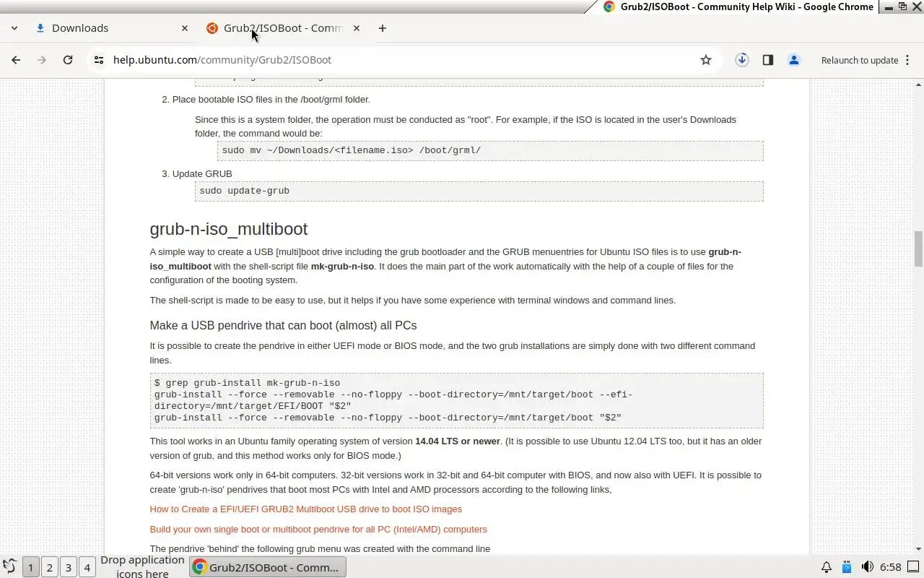This screenshot has width=924, height=578.
Task: Open a new tab with plus button
Action: [x=383, y=28]
